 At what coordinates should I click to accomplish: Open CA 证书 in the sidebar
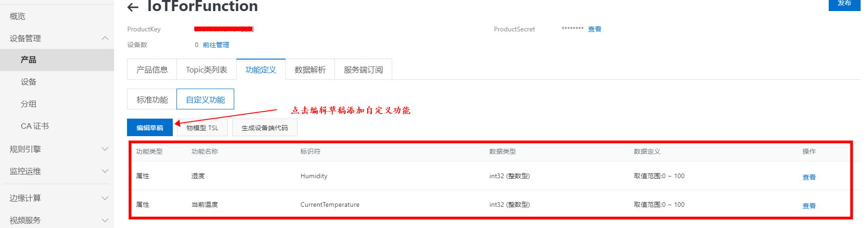35,126
